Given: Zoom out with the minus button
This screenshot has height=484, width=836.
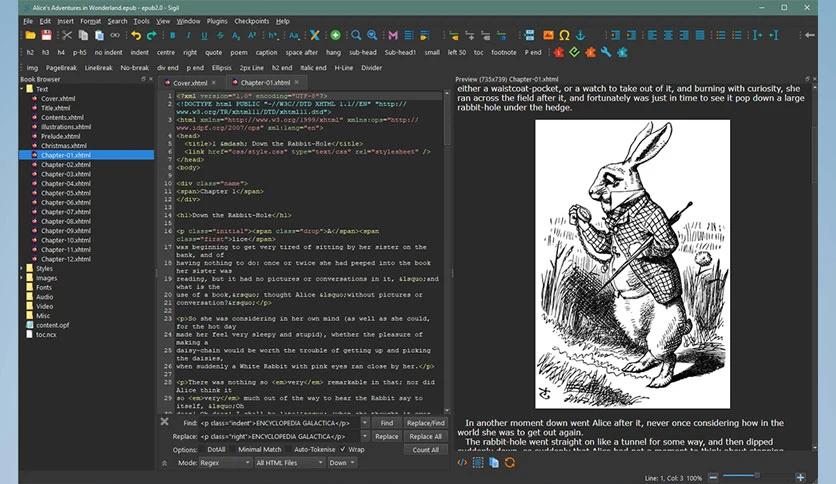Looking at the screenshot, I should point(713,477).
